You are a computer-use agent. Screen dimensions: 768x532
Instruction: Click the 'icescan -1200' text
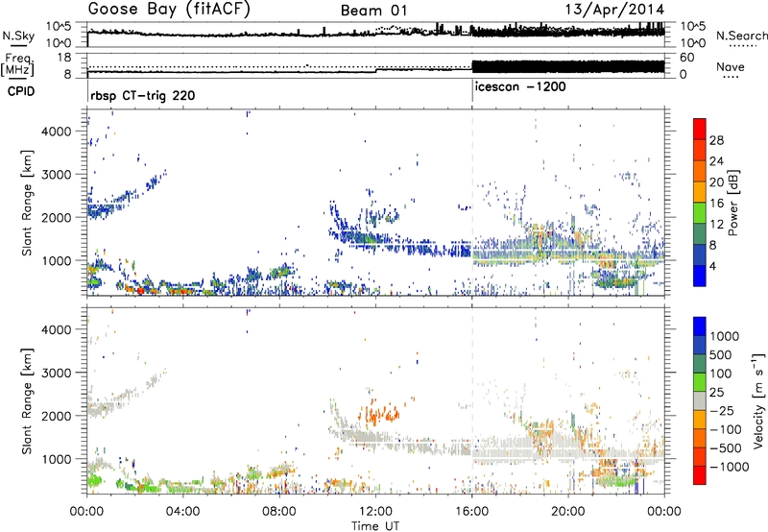click(x=520, y=87)
